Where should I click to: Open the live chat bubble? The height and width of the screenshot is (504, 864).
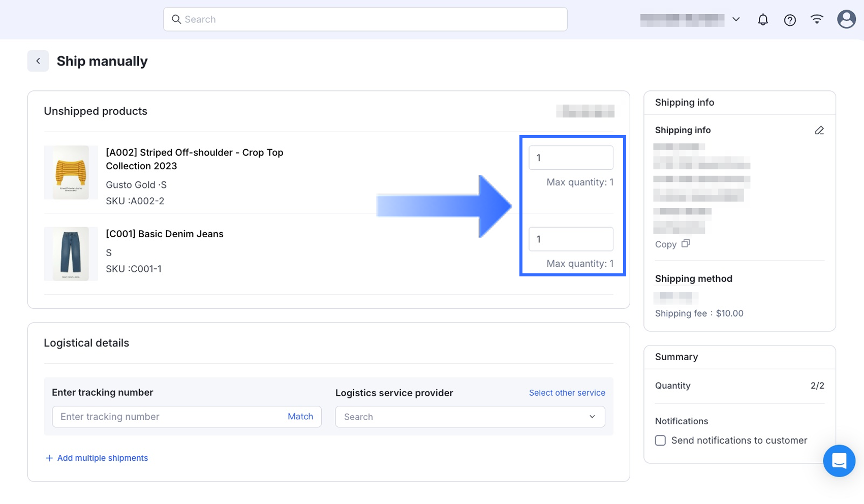click(839, 461)
